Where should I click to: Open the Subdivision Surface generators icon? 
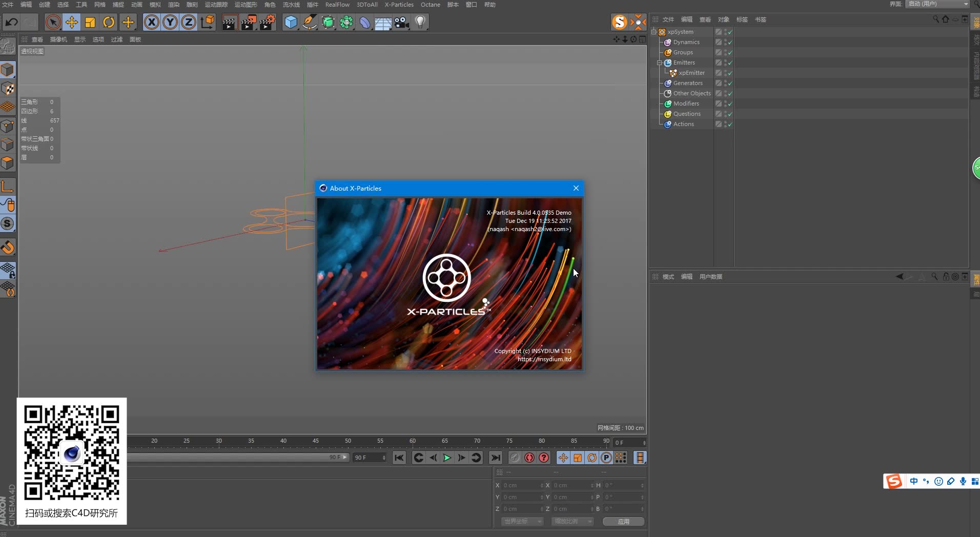click(x=328, y=22)
